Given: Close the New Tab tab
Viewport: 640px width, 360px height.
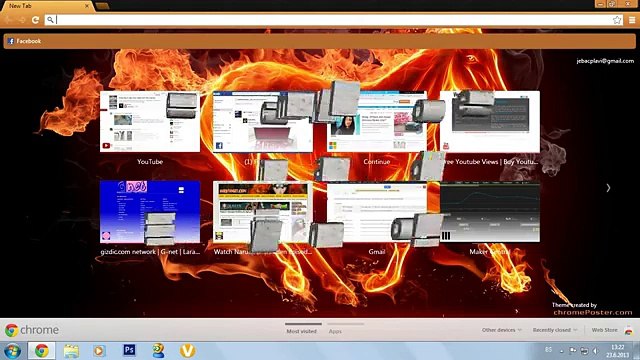Looking at the screenshot, I should point(87,6).
